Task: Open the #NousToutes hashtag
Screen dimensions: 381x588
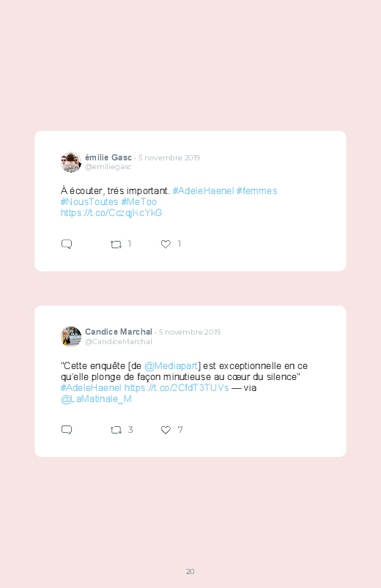Action: point(89,202)
